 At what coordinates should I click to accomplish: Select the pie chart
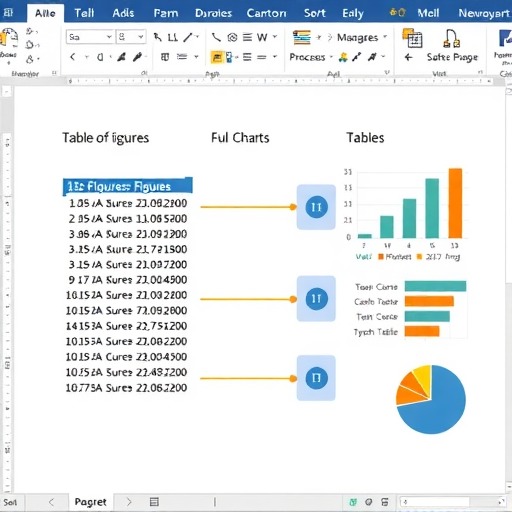(x=431, y=399)
